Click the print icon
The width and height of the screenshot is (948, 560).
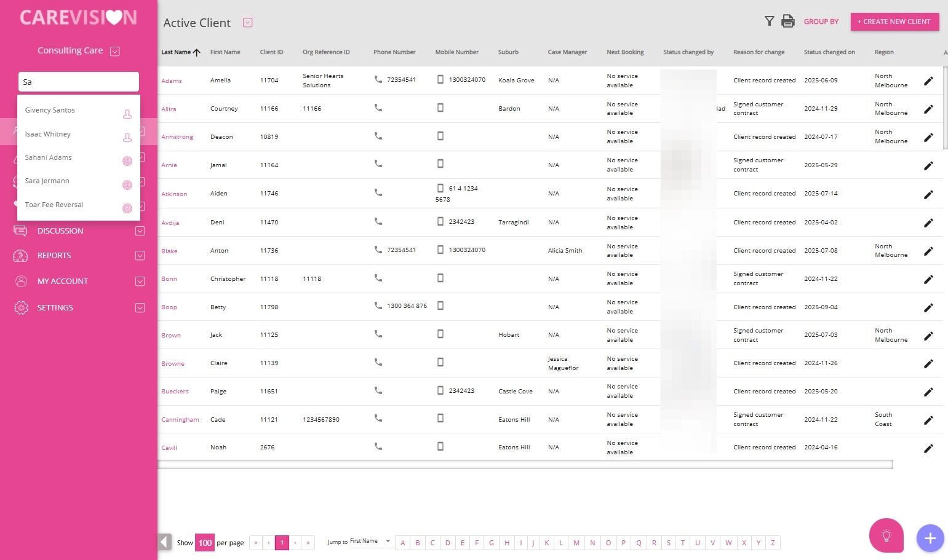[788, 22]
